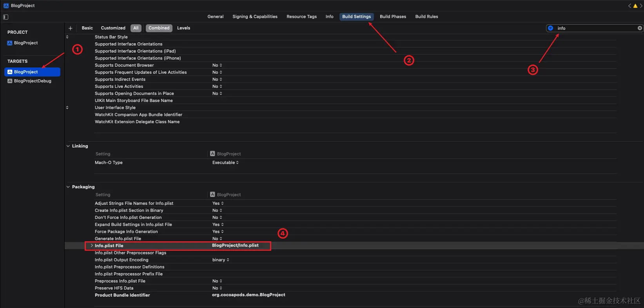The height and width of the screenshot is (308, 644).
Task: Change Don't Force Info.plist Generation value
Action: pyautogui.click(x=217, y=217)
